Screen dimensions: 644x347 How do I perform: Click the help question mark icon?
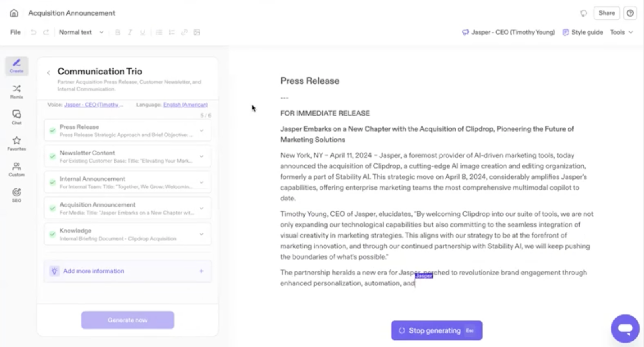(x=630, y=13)
